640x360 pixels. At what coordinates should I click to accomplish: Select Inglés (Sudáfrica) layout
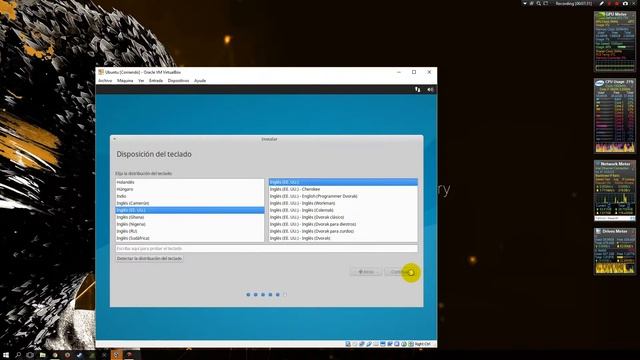point(190,238)
